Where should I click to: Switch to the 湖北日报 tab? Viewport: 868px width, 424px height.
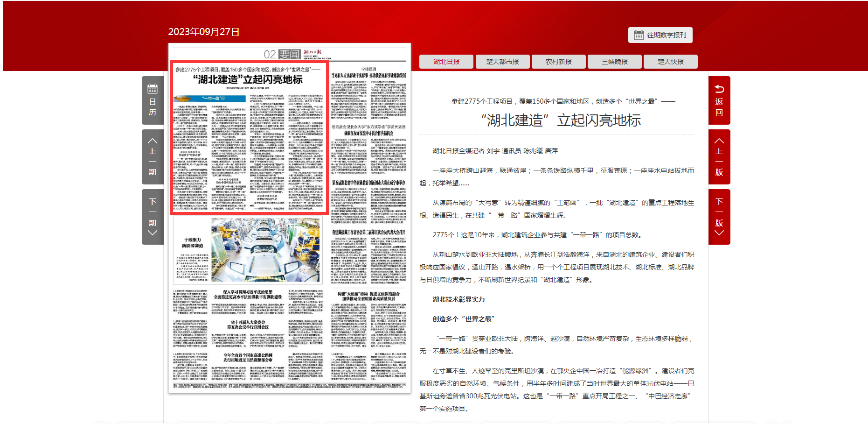click(446, 62)
